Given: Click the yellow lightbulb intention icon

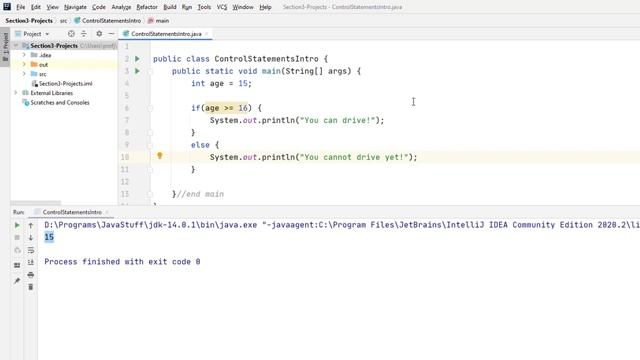Looking at the screenshot, I should 160,156.
